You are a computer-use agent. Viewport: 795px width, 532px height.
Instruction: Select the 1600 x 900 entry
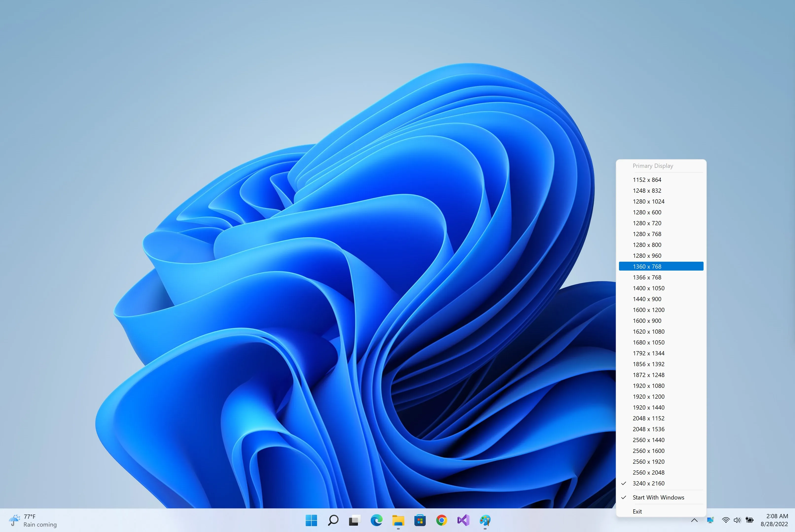click(x=661, y=321)
